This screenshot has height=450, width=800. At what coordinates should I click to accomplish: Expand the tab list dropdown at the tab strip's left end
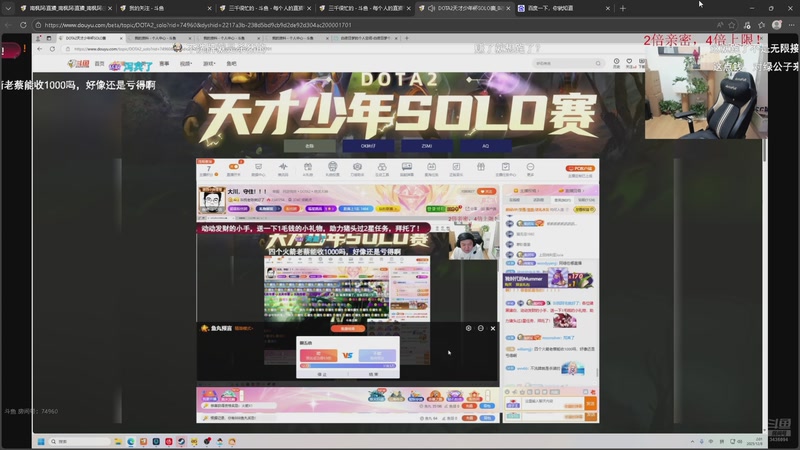[x=8, y=8]
